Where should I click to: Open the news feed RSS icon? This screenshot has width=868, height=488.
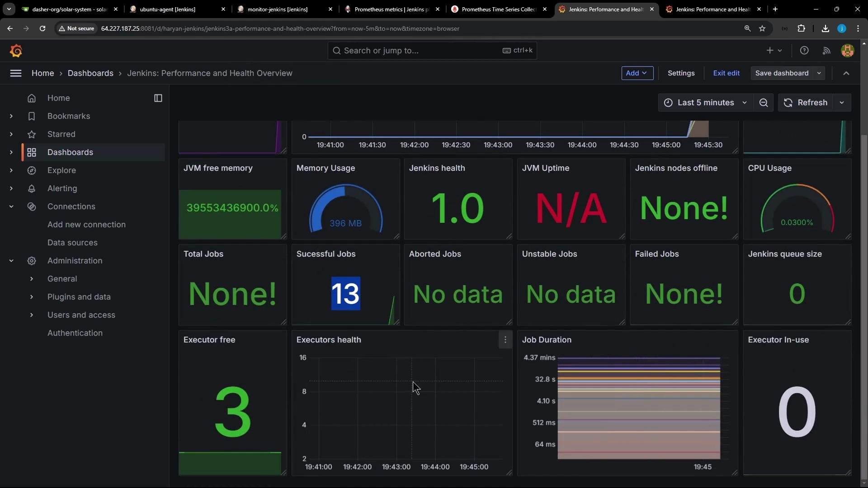click(826, 51)
